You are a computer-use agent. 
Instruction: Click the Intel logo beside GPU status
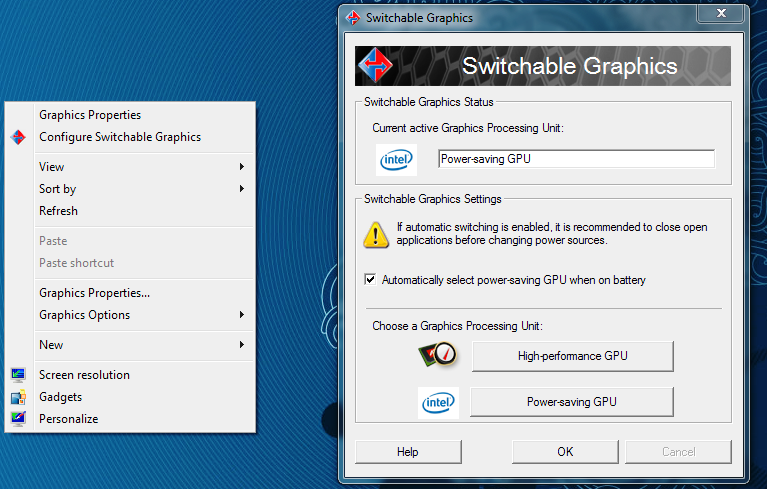396,159
